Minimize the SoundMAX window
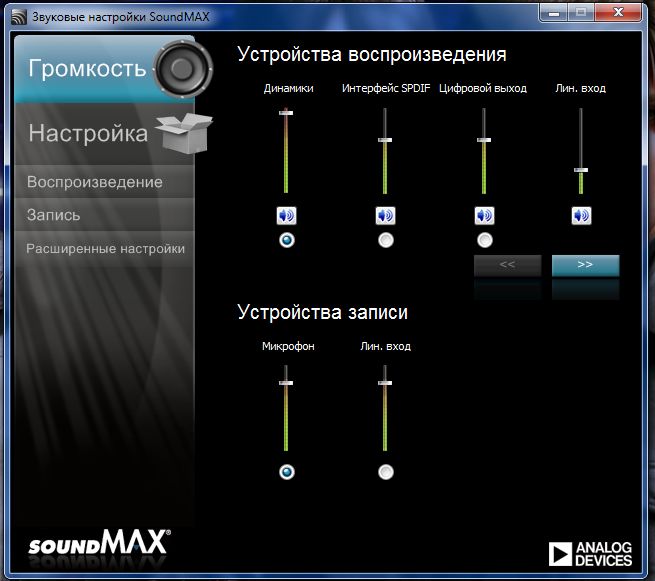 point(553,13)
